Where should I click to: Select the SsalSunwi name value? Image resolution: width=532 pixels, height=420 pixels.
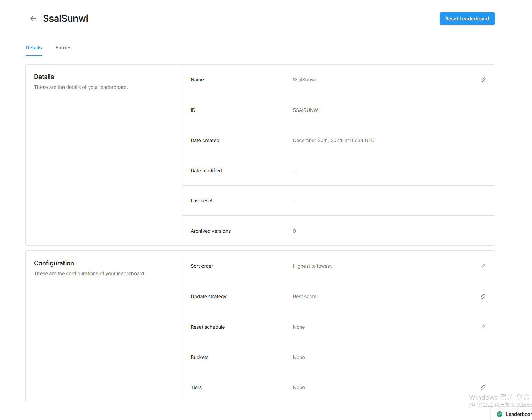304,80
